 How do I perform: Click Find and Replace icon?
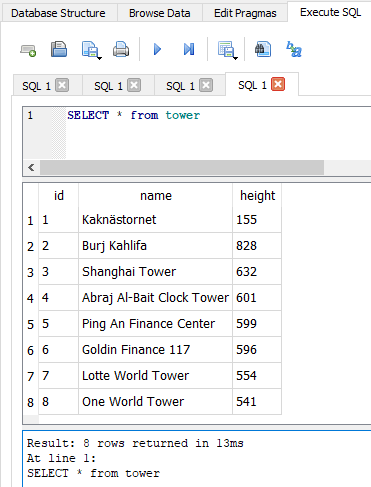(x=294, y=49)
